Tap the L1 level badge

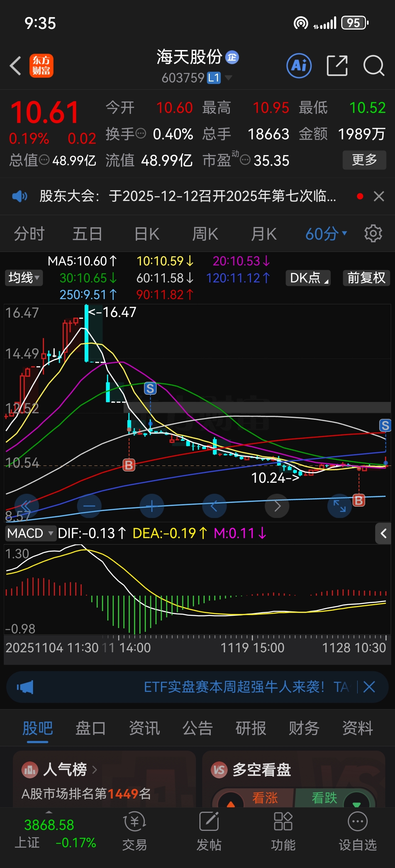tap(214, 78)
